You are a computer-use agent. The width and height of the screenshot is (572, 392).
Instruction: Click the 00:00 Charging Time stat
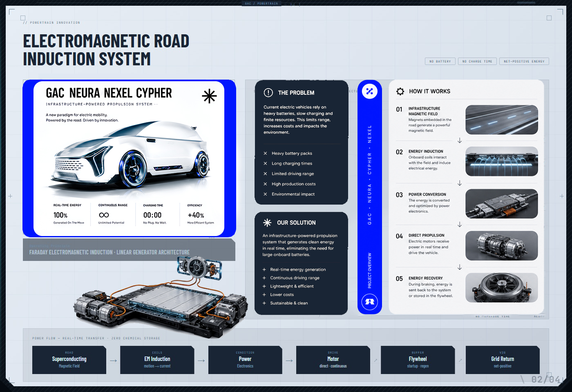155,214
